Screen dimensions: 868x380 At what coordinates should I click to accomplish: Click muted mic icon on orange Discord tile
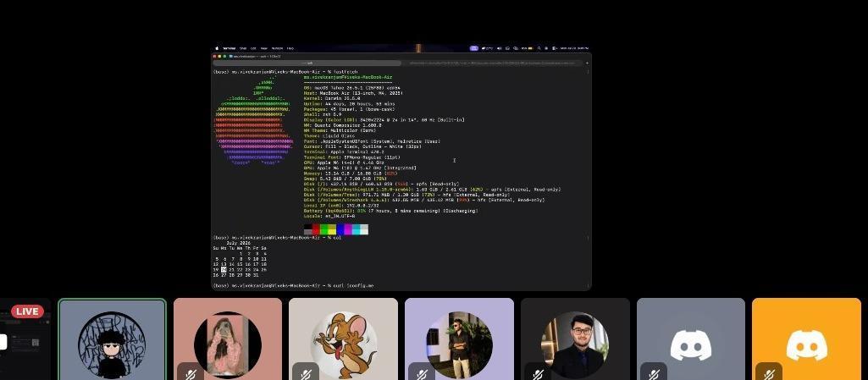point(769,373)
